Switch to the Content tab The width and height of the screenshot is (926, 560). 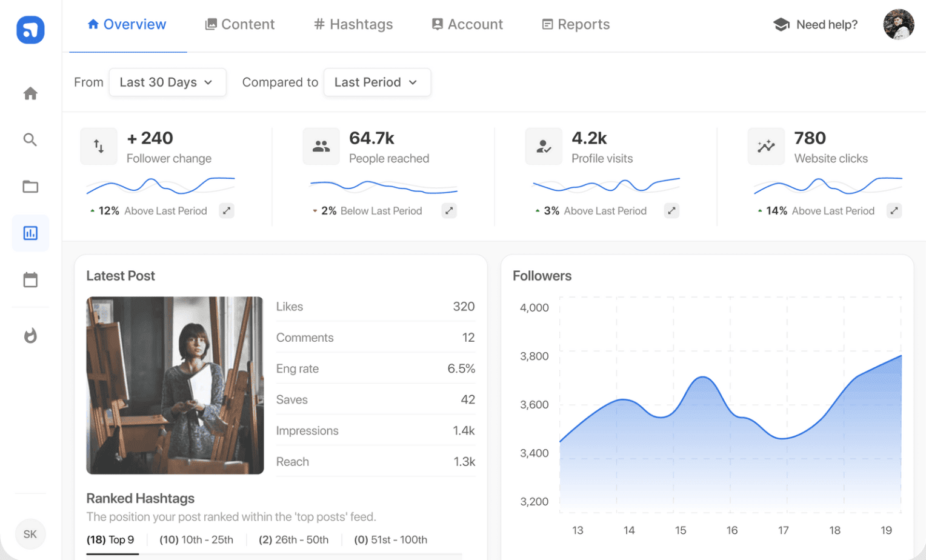pos(240,24)
